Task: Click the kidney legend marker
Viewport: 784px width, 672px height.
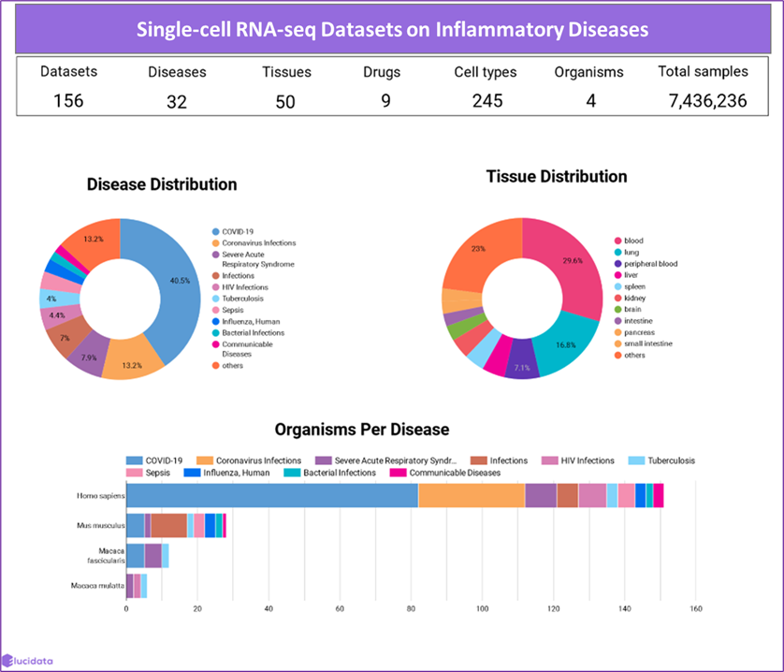Action: pos(619,299)
